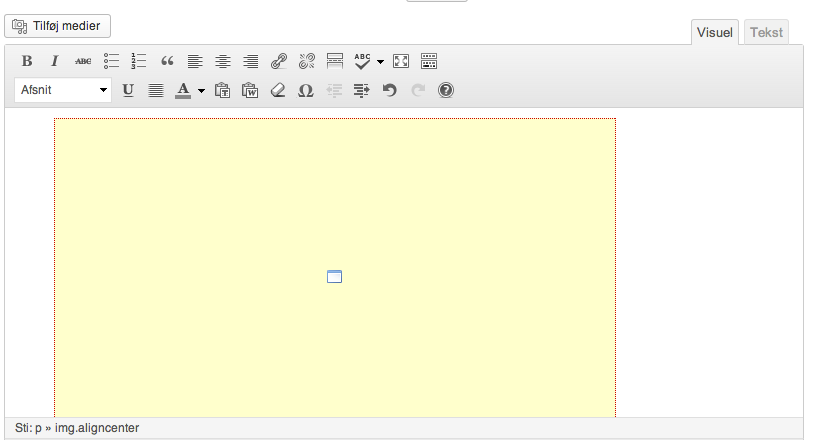Toggle italic formatting
The height and width of the screenshot is (440, 819).
[55, 61]
